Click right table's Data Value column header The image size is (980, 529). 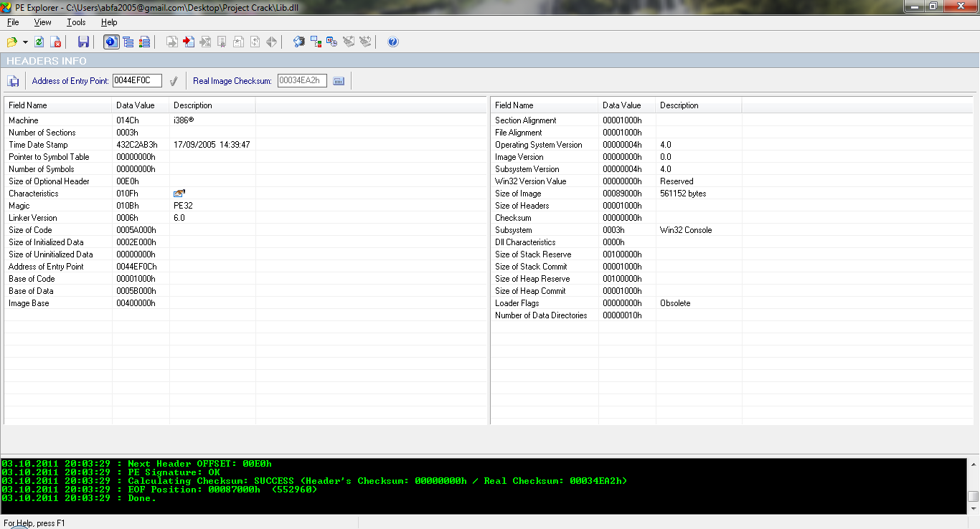(628, 105)
